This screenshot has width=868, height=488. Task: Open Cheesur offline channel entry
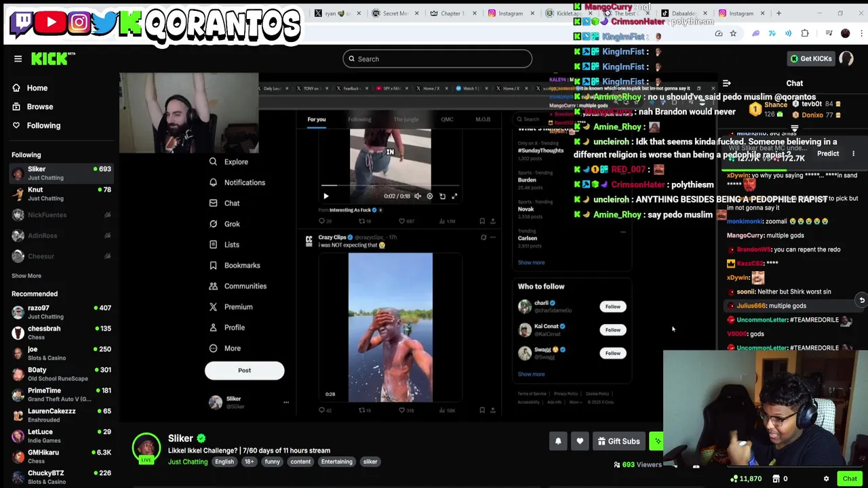click(61, 256)
